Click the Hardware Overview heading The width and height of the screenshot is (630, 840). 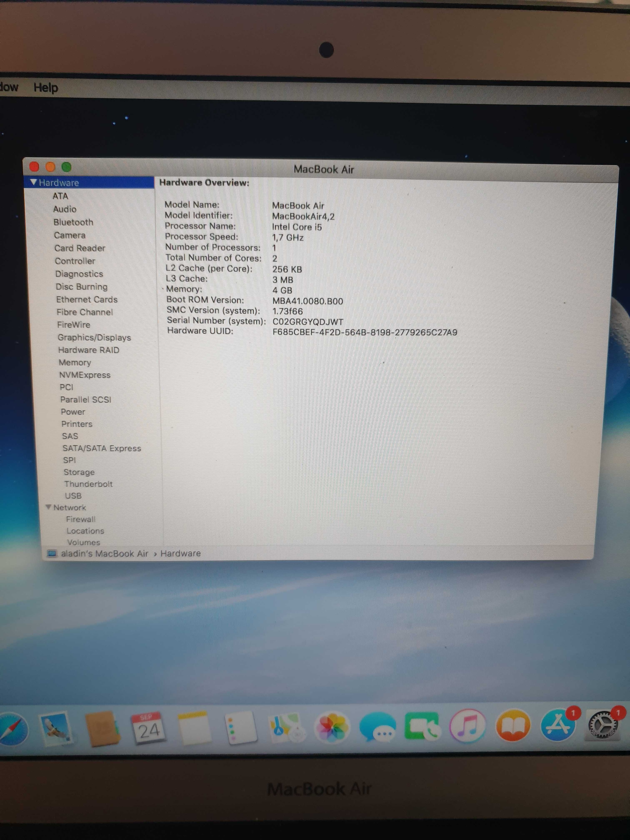tap(204, 183)
